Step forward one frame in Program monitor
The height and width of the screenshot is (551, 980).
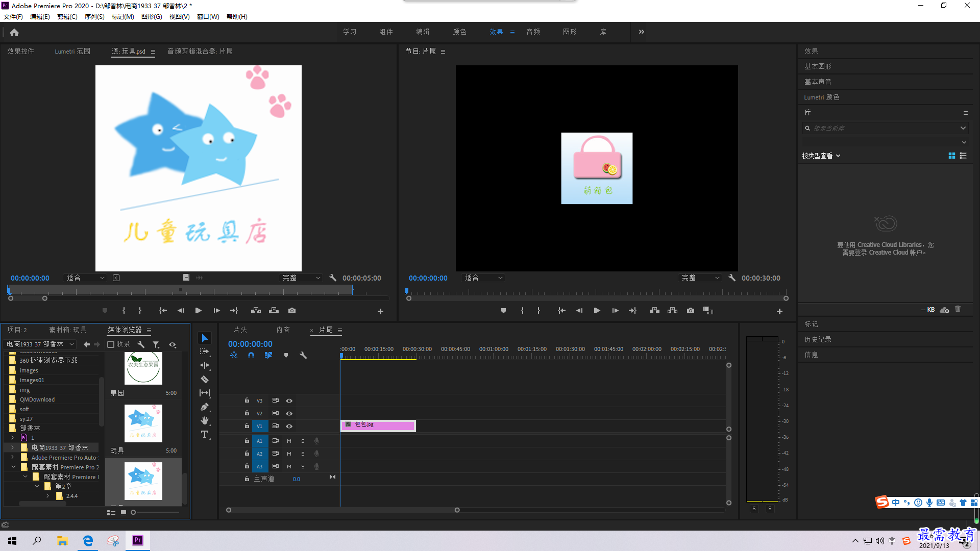(615, 311)
